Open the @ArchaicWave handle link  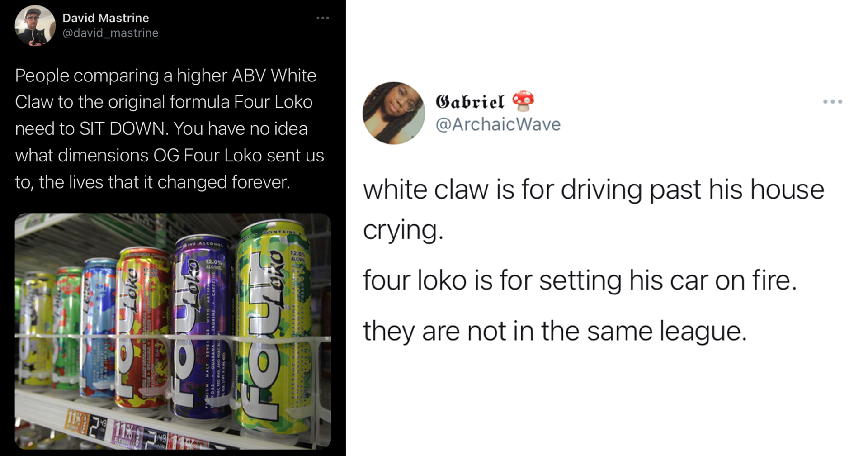[498, 124]
